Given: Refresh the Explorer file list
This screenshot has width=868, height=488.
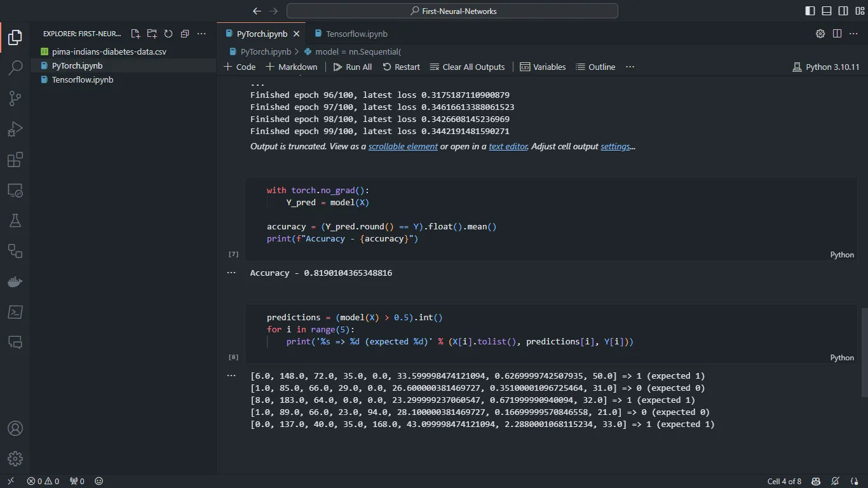Looking at the screenshot, I should pyautogui.click(x=168, y=34).
